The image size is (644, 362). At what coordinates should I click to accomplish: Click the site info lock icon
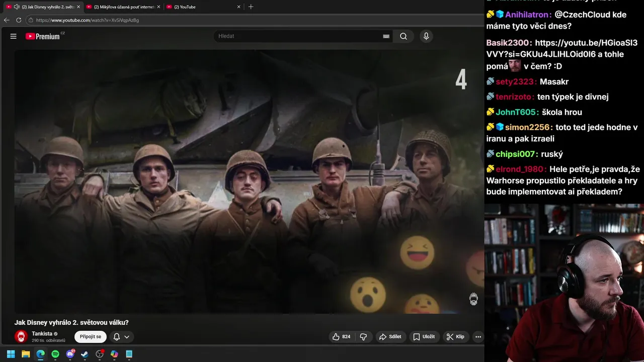click(31, 20)
